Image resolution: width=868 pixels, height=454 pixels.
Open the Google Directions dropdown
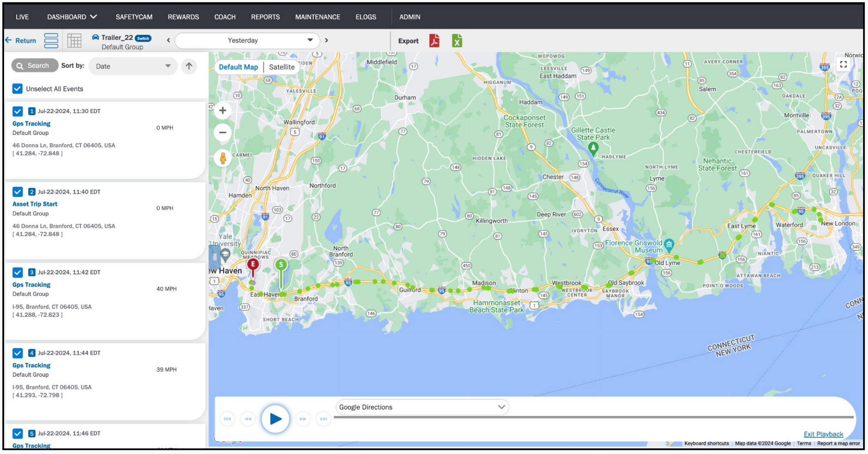[x=422, y=407]
